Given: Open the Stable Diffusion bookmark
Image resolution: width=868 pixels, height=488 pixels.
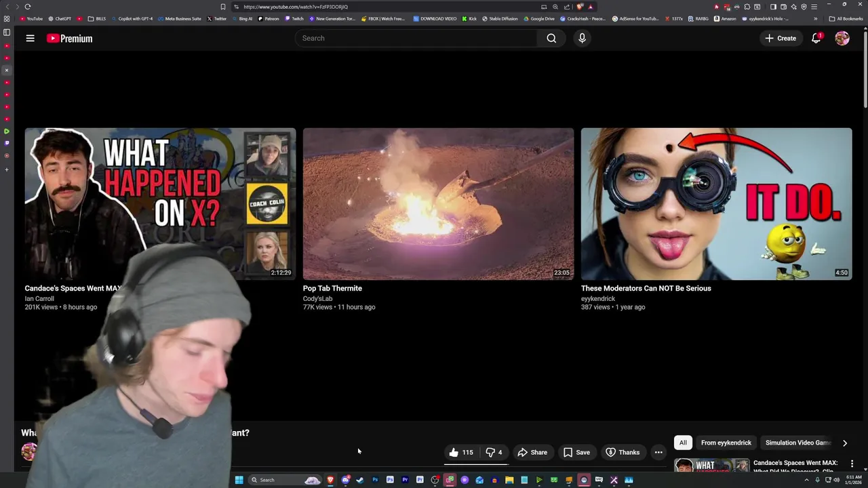Looking at the screenshot, I should click(x=500, y=19).
